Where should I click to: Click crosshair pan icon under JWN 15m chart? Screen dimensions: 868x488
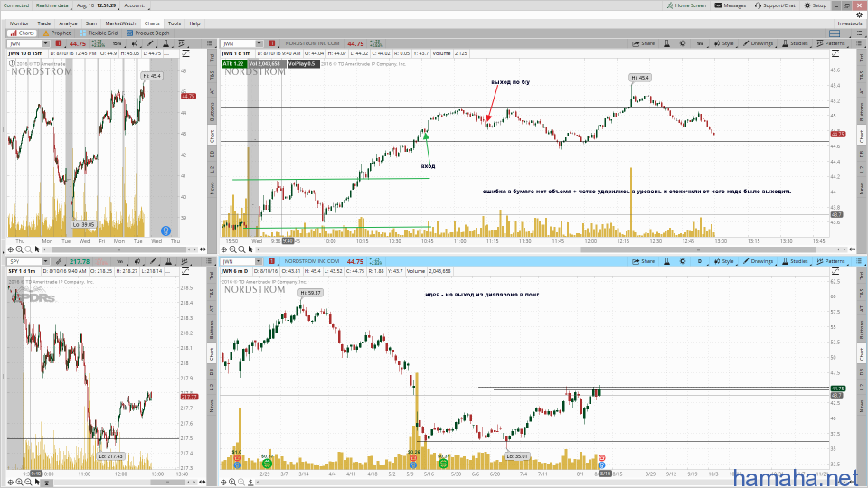11,249
